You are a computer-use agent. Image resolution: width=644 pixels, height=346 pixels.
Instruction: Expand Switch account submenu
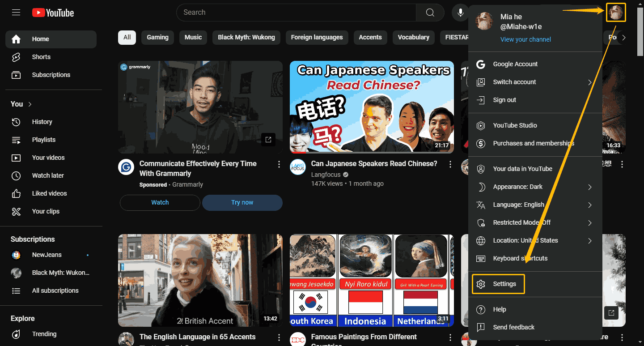tap(535, 82)
